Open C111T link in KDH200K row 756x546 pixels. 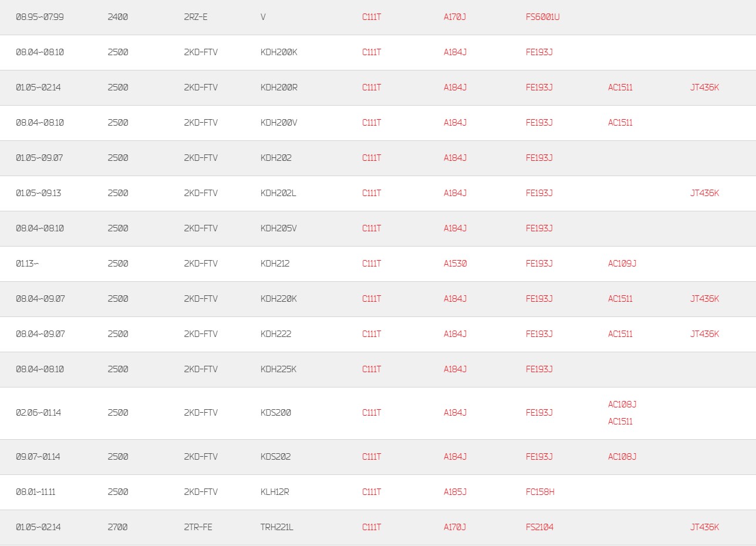coord(372,52)
